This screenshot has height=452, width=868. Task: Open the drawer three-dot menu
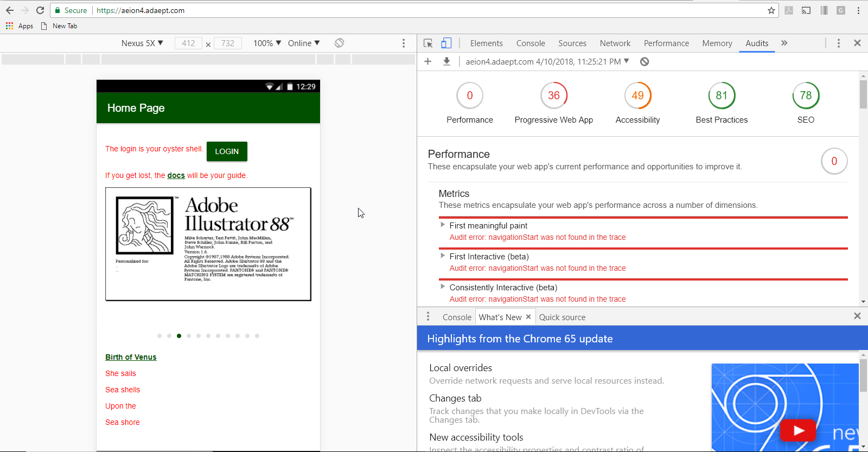click(428, 316)
